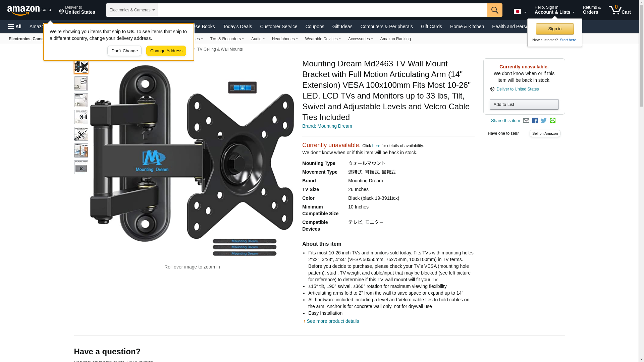
Task: Share item on Facebook icon
Action: [535, 121]
